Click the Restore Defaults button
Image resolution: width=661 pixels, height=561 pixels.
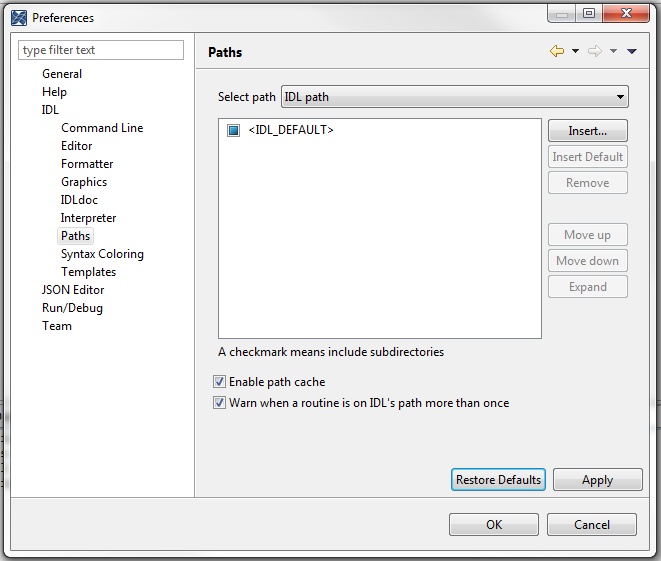(498, 480)
